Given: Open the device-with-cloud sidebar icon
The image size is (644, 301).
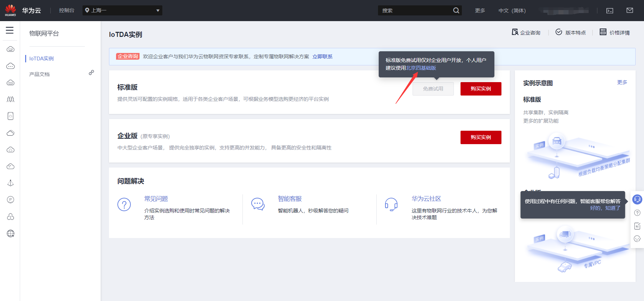Looking at the screenshot, I should coord(10,116).
